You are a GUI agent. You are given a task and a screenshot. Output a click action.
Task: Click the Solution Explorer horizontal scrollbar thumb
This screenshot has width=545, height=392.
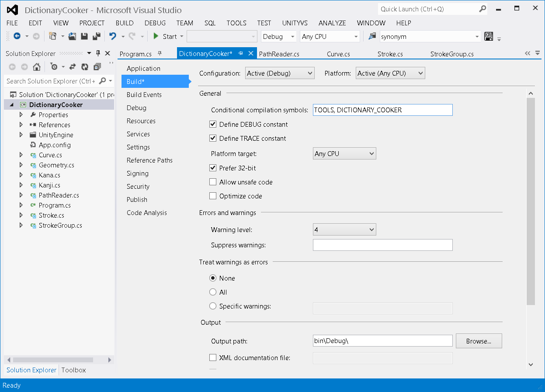tap(53, 360)
